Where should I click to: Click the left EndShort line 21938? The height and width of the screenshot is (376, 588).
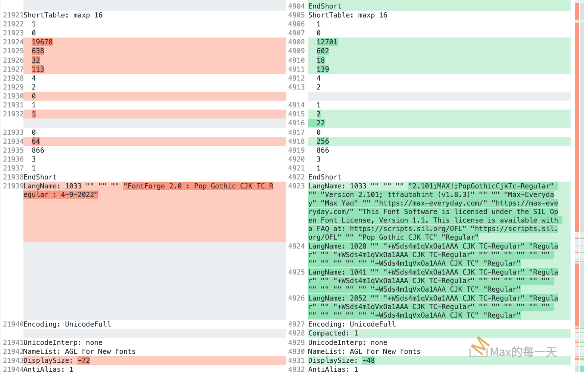click(x=40, y=177)
